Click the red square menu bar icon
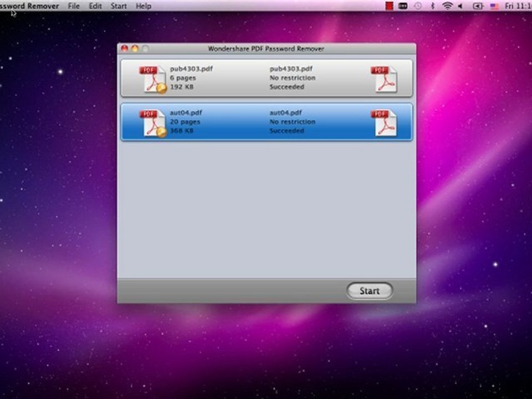The image size is (532, 399). (x=389, y=6)
